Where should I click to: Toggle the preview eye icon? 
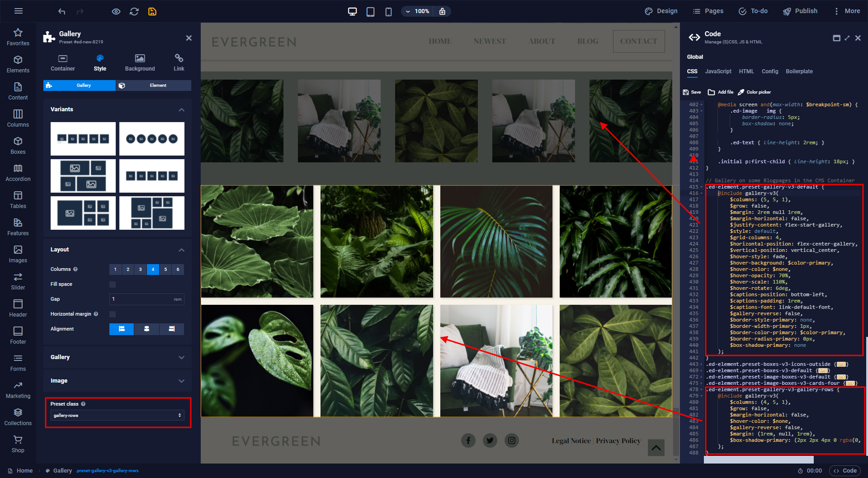point(116,11)
